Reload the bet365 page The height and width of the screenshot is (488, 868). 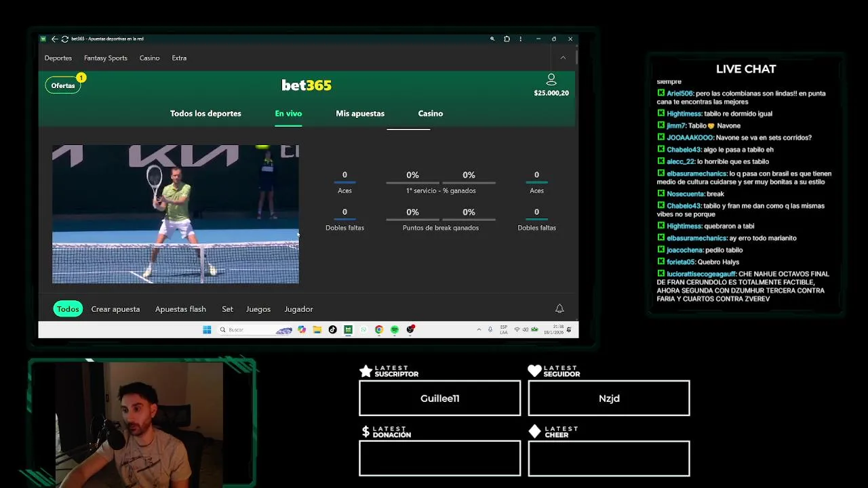coord(64,39)
